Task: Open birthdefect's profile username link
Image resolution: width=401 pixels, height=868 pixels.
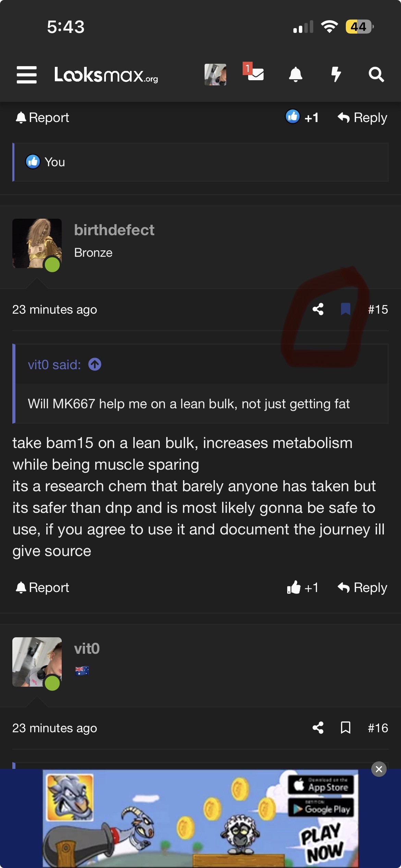Action: pyautogui.click(x=114, y=230)
